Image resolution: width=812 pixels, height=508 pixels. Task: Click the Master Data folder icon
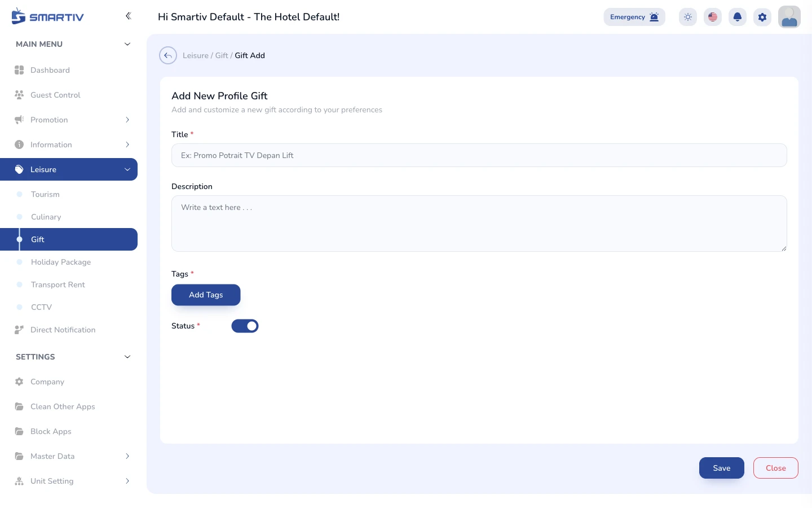(x=19, y=456)
